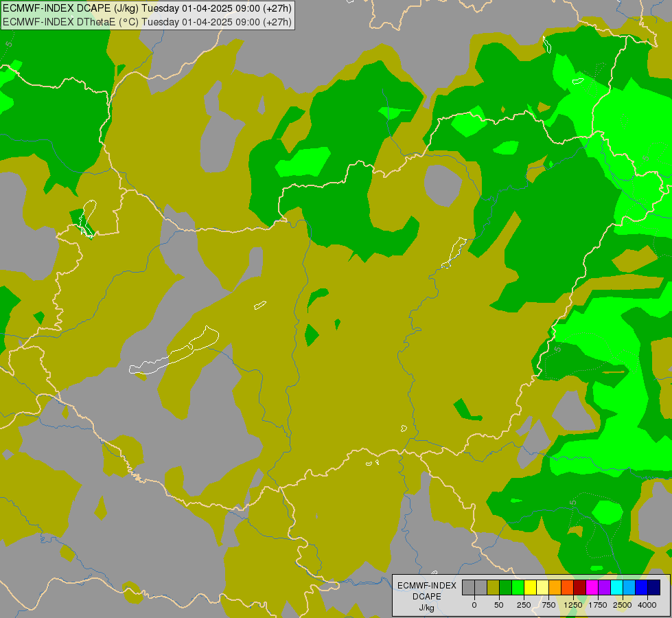Click the pure blue legend swatch
Image resolution: width=672 pixels, height=618 pixels.
tap(642, 587)
